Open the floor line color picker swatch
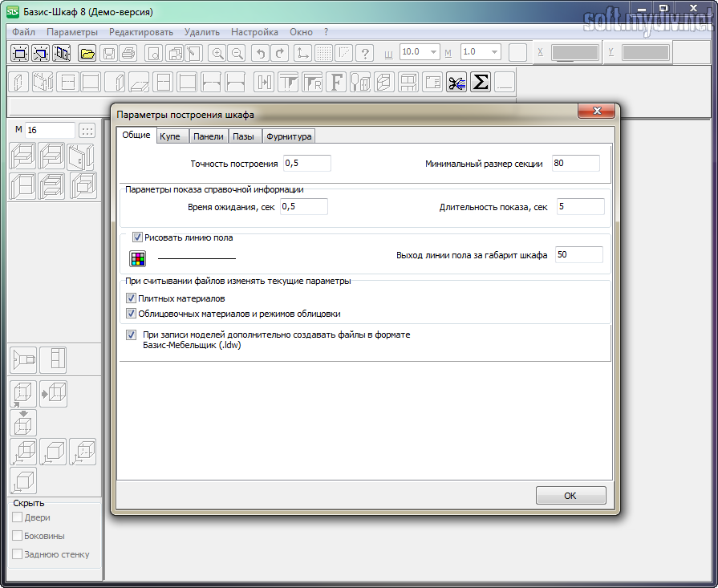This screenshot has width=718, height=588. tap(138, 258)
